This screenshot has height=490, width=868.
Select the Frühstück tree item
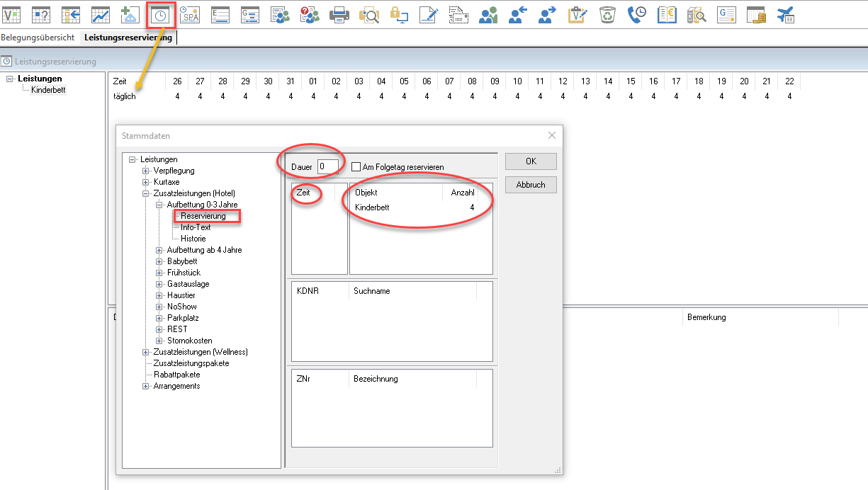pyautogui.click(x=184, y=273)
